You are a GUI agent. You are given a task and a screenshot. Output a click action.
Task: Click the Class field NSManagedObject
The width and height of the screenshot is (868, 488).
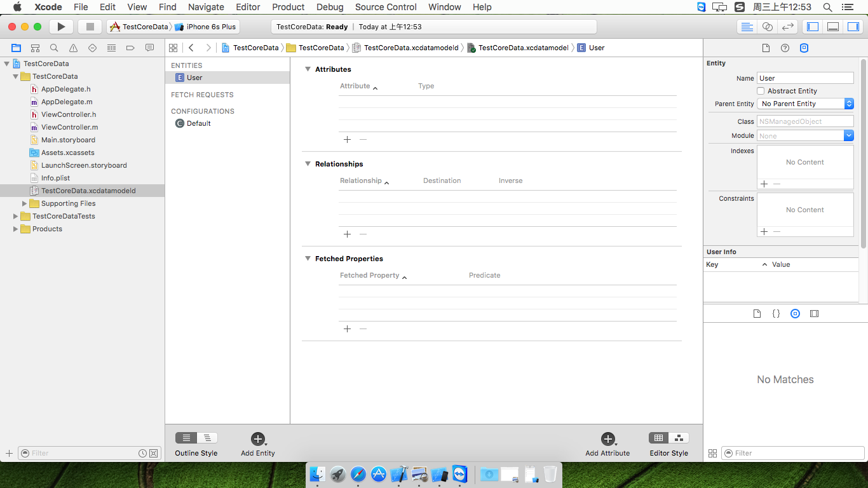[x=805, y=121]
